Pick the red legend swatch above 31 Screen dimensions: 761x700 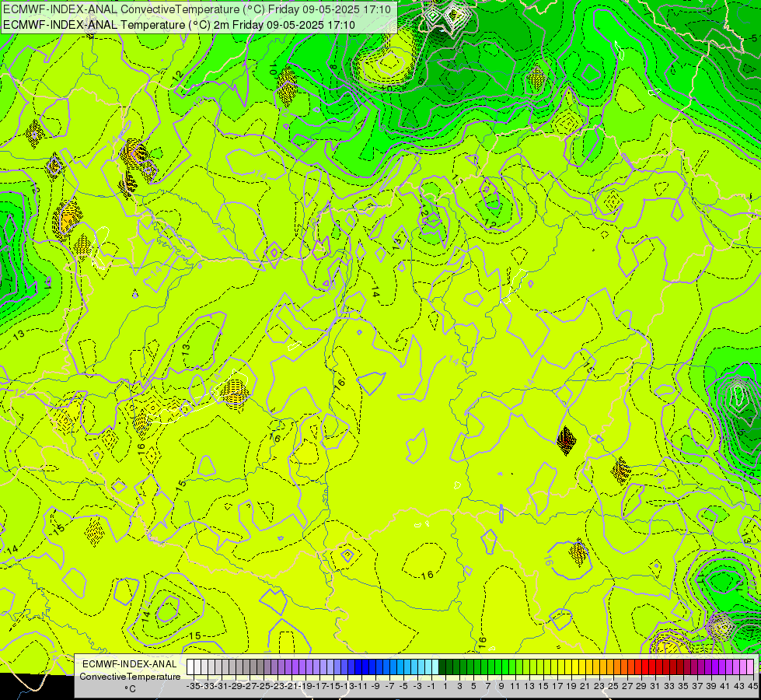[651, 667]
